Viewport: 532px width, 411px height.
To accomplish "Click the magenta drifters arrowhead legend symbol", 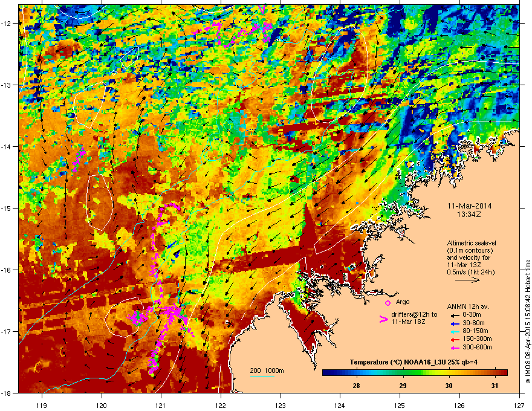I will click(383, 319).
